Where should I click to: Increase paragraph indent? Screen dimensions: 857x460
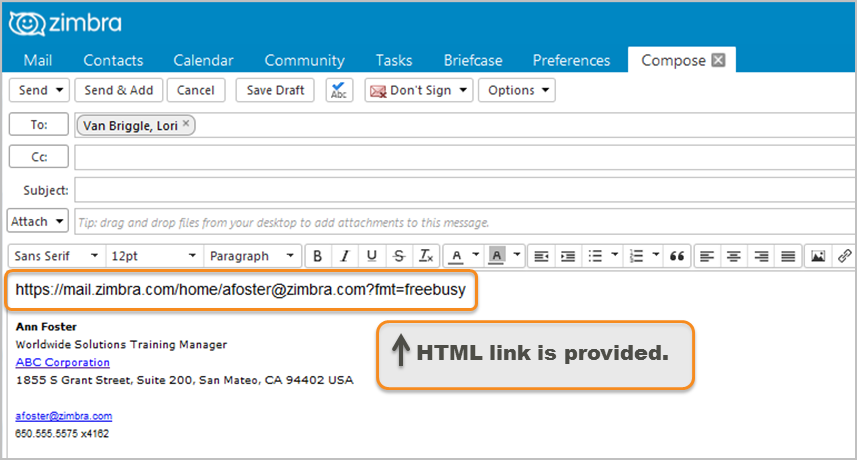tap(568, 256)
